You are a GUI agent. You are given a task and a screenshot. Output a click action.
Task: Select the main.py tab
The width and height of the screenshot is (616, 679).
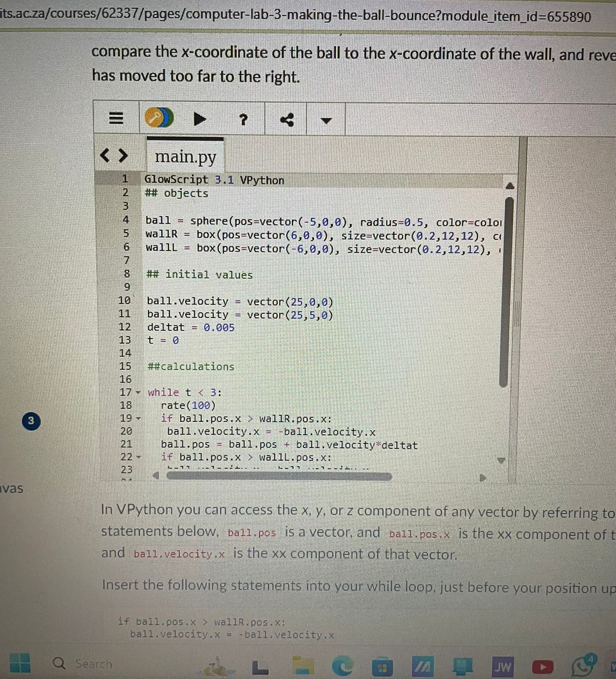(x=186, y=156)
